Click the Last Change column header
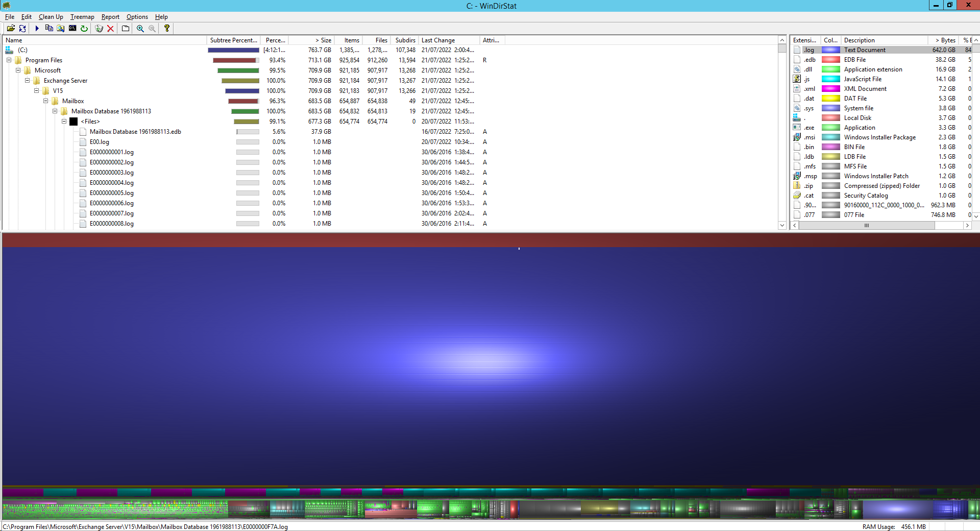This screenshot has width=980, height=531. 438,40
